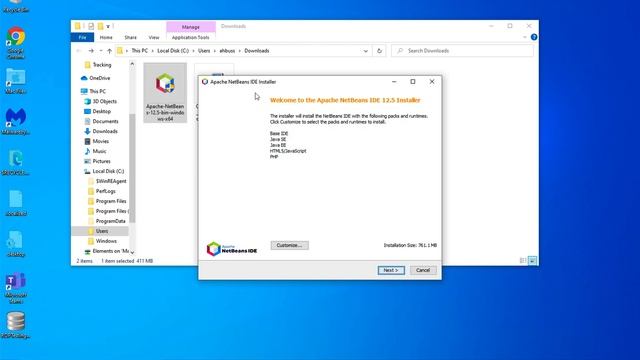This screenshot has width=640, height=360.
Task: Open PerfLogs folder in tree
Action: click(106, 191)
